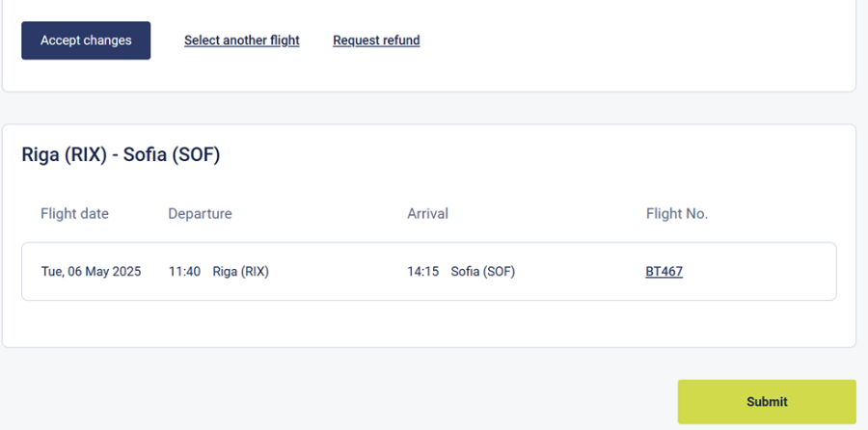Click blank area below the flight row inside card
The image size is (868, 430).
429,324
